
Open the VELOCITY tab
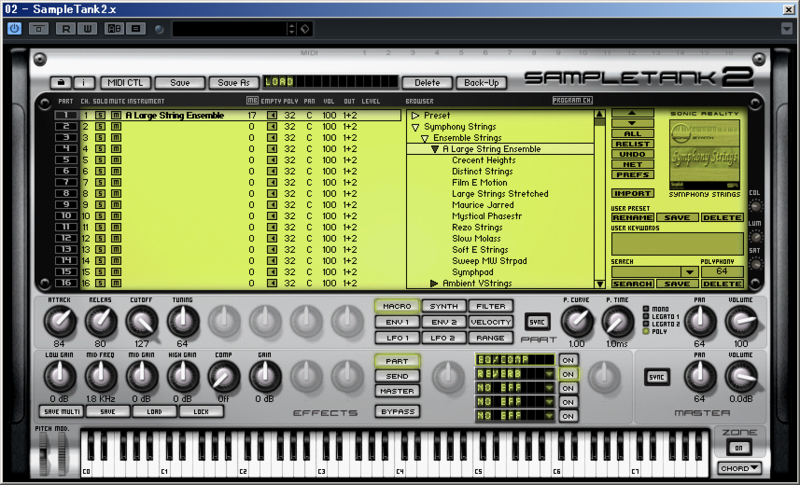click(x=491, y=322)
